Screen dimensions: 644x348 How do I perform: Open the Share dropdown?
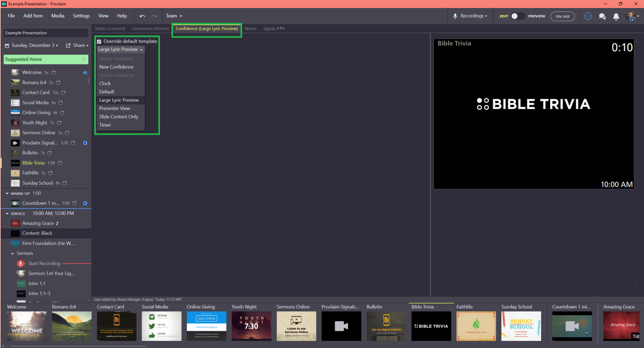(80, 45)
